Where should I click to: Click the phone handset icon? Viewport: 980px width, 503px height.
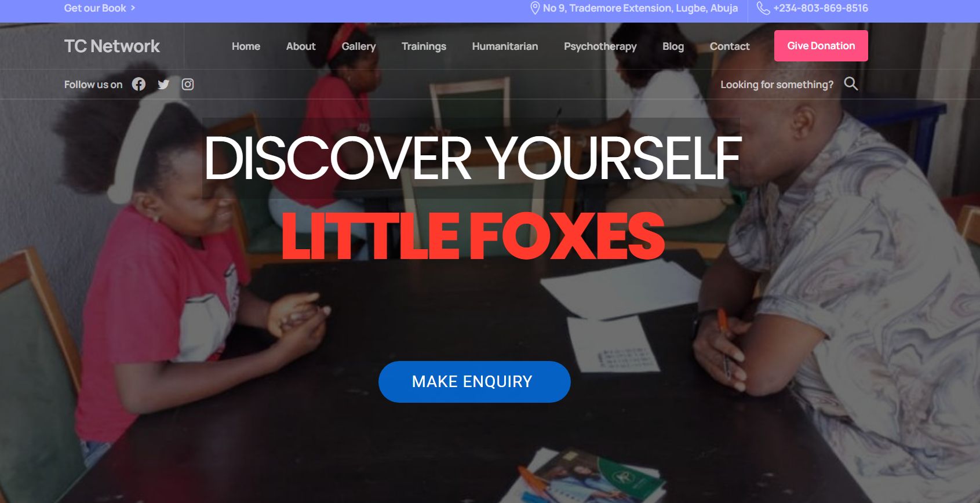(763, 8)
